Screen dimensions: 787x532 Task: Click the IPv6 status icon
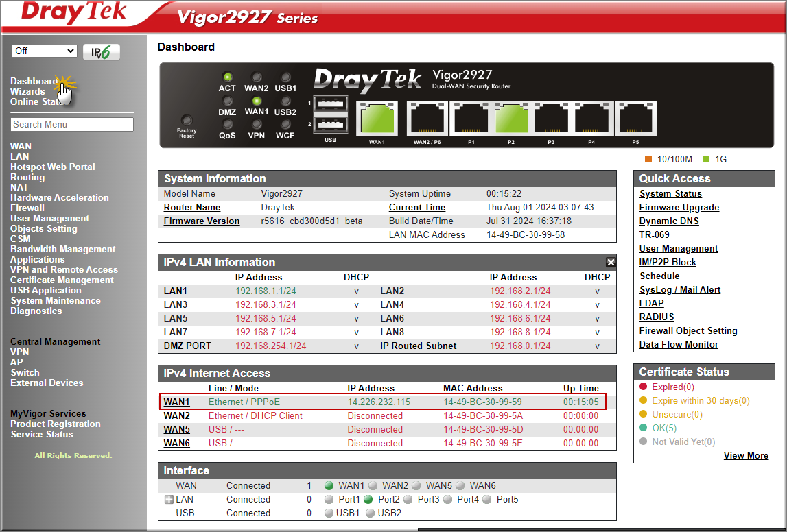[x=101, y=51]
